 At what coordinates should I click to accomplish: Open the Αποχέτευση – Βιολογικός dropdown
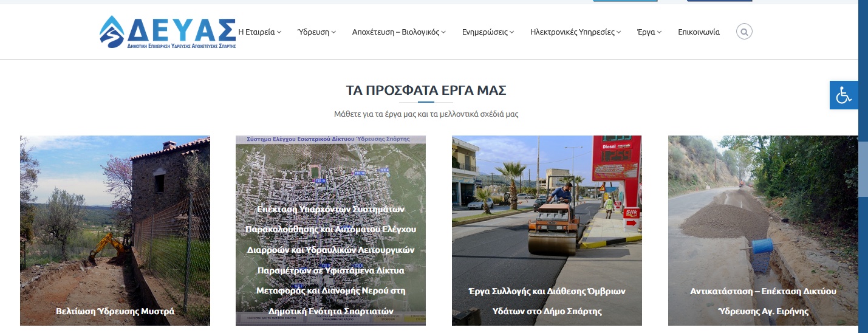[398, 32]
